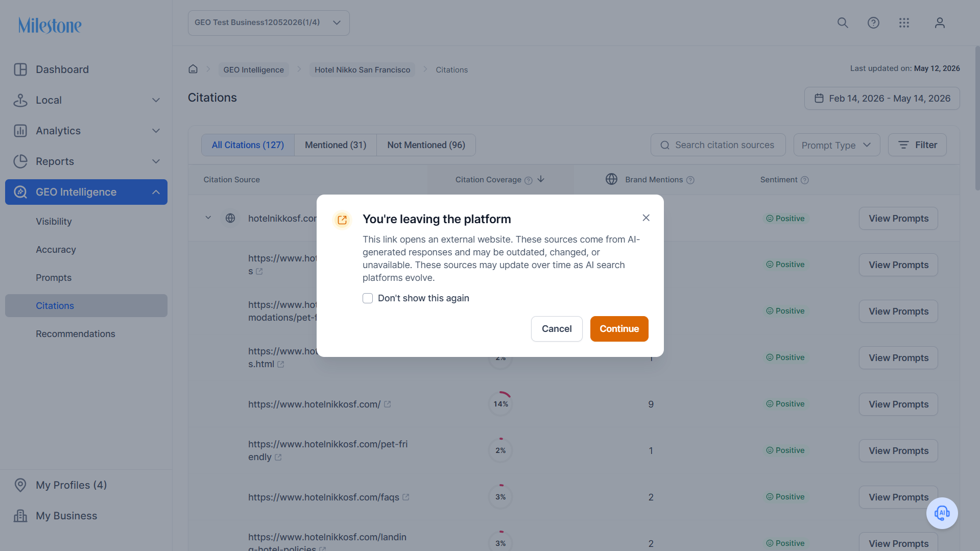Screen dimensions: 980x551
Task: Collapse the GEO Intelligence menu
Action: click(x=156, y=192)
